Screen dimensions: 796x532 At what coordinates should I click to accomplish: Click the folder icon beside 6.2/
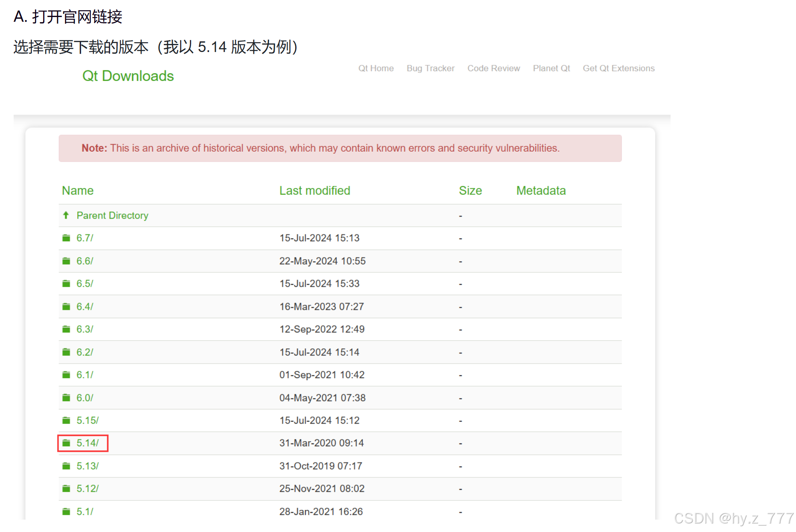point(66,352)
